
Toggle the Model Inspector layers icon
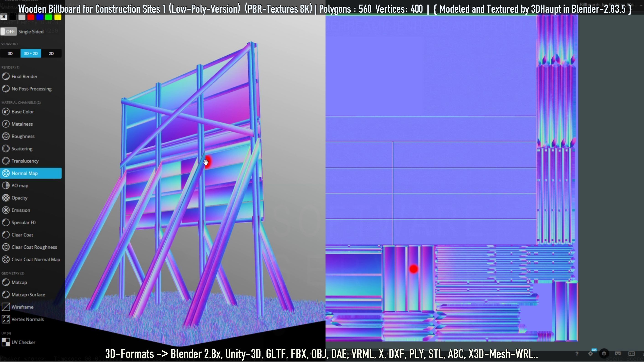(604, 354)
